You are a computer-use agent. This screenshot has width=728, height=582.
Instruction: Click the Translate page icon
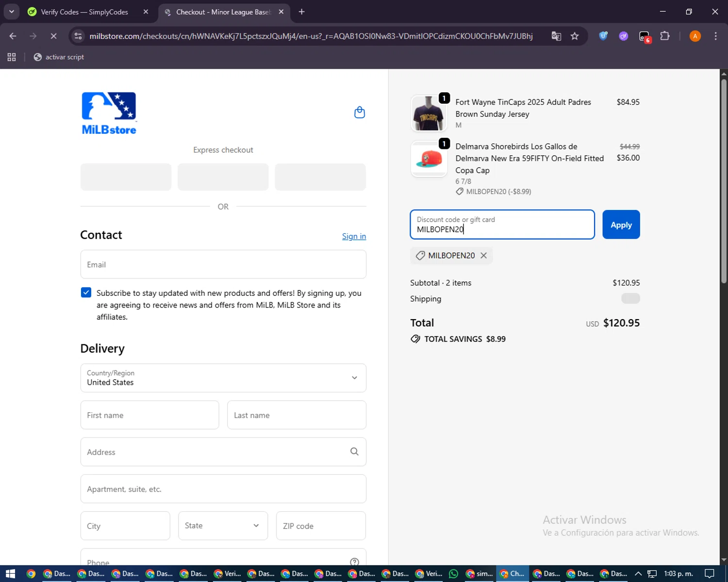click(556, 36)
